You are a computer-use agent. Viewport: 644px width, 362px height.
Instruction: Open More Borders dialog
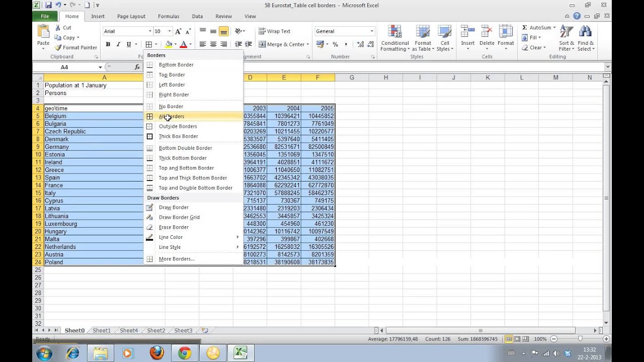pos(193,259)
